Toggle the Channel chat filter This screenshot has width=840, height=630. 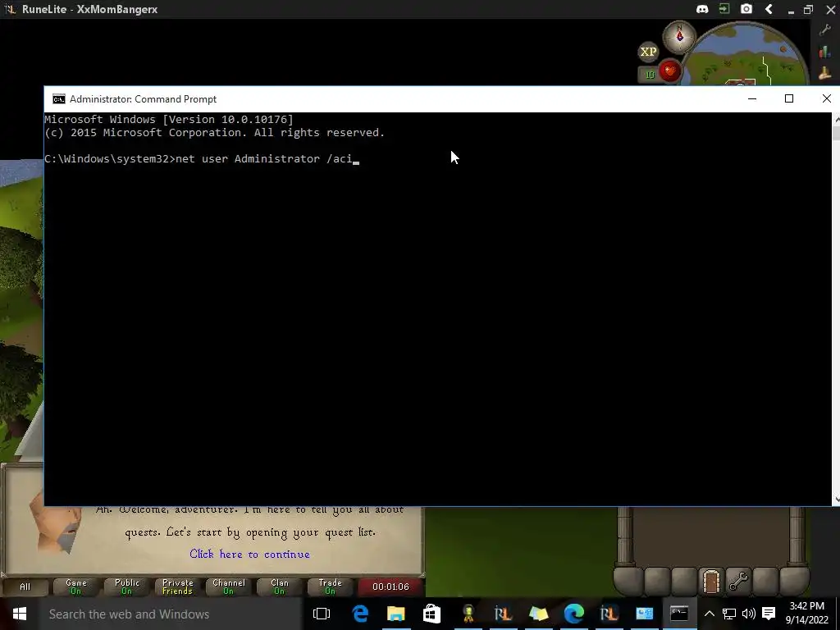229,587
